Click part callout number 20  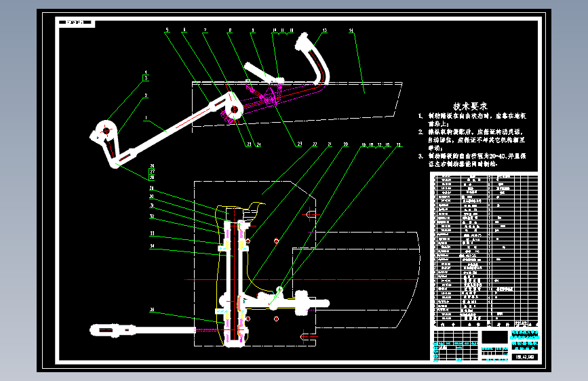[345, 144]
